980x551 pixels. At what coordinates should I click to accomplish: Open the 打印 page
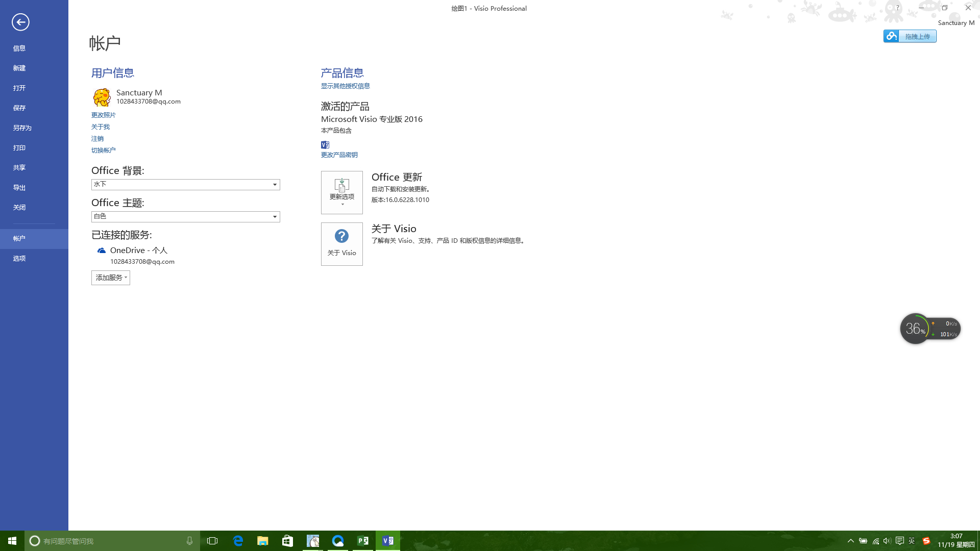[34, 148]
